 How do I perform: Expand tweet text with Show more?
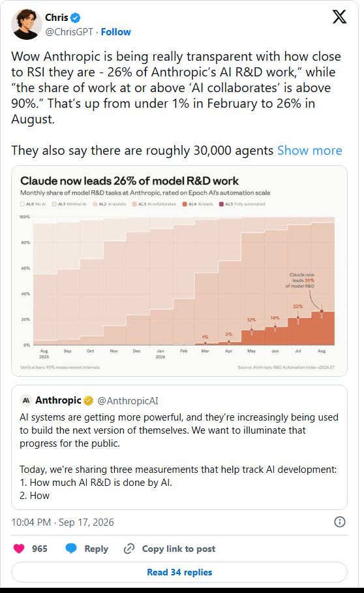(x=310, y=150)
